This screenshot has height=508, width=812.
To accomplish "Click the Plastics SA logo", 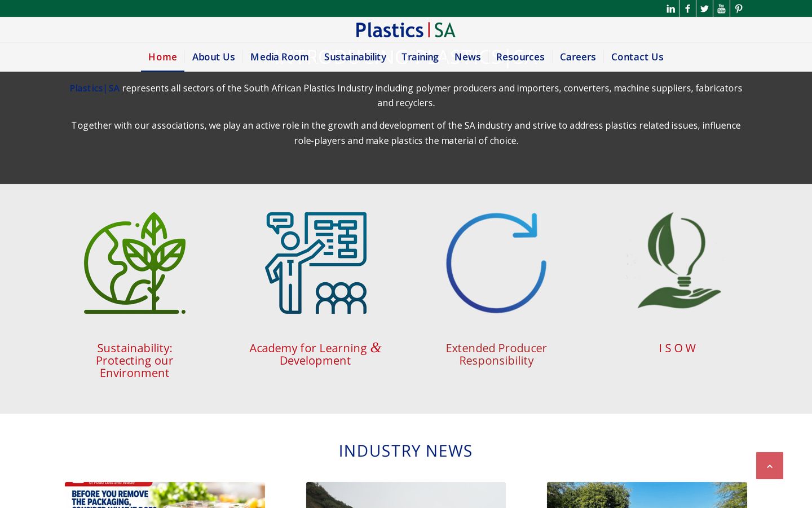I will 405,30.
